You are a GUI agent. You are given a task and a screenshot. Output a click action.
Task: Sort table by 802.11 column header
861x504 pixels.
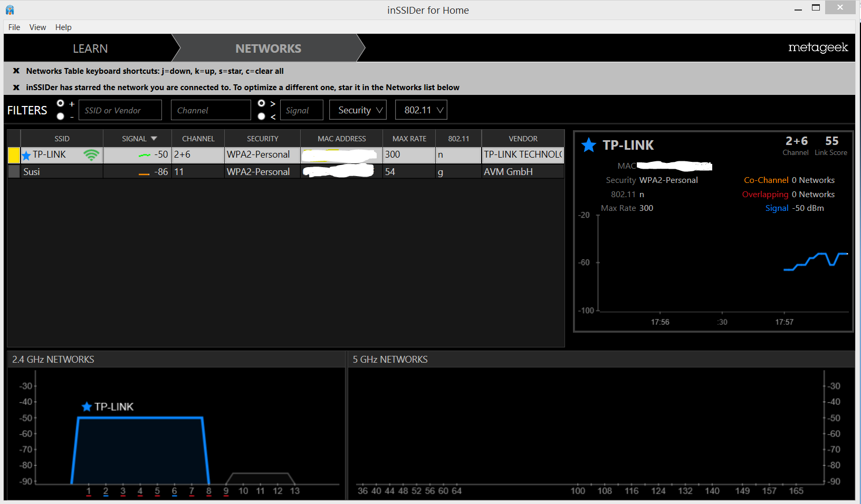[x=458, y=139]
